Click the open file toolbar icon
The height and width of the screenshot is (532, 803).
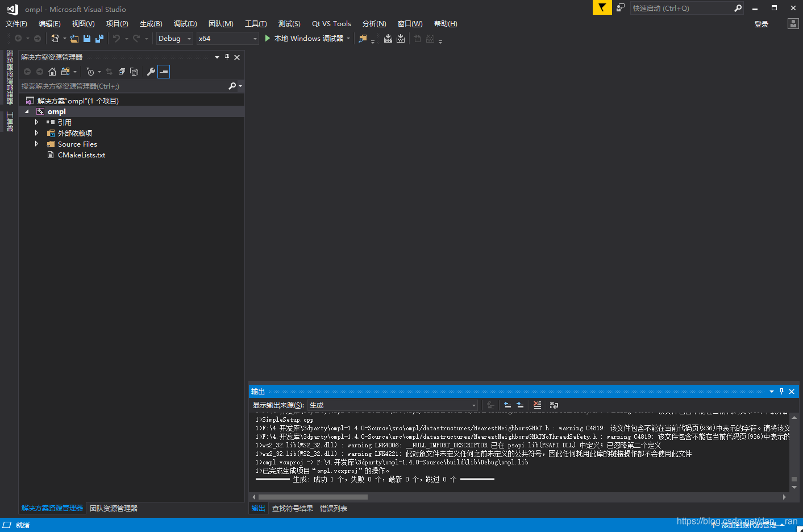pos(74,38)
